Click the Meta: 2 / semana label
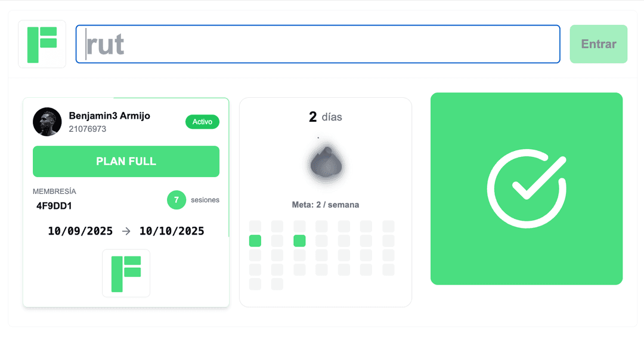The image size is (644, 349). coord(325,204)
